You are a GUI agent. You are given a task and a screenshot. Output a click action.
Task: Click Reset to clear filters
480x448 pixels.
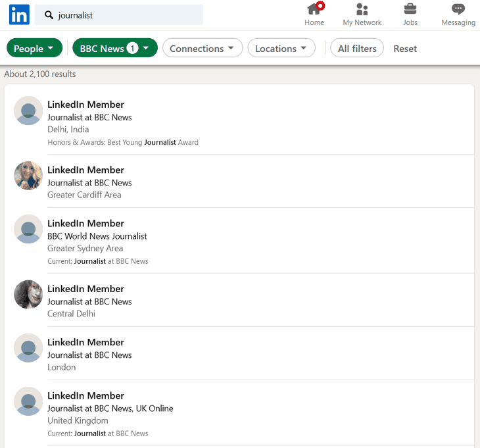click(405, 49)
